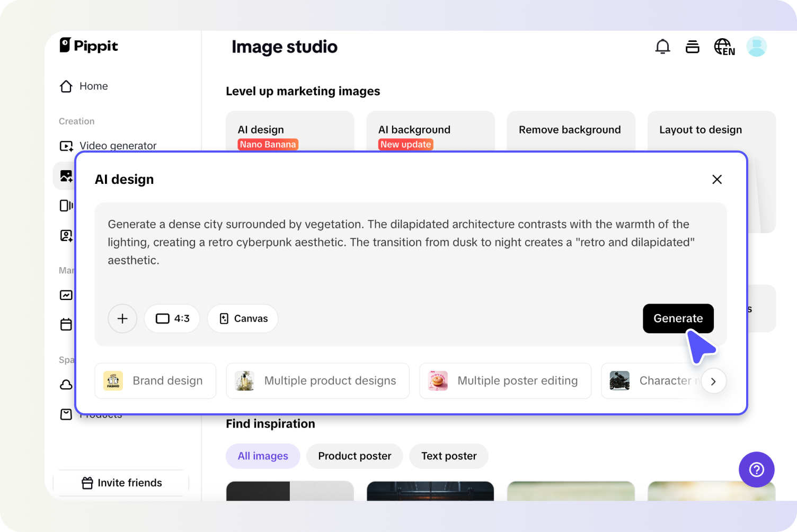Switch to the Product poster tab

coord(354,456)
